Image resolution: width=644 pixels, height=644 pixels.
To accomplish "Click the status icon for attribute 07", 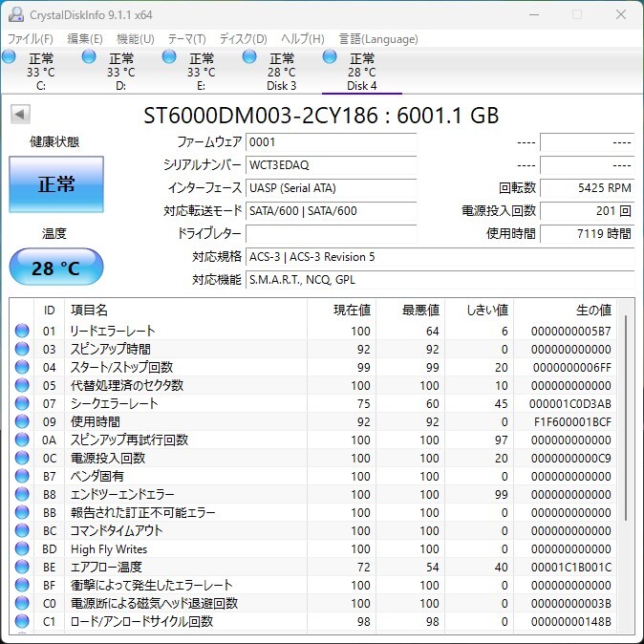I will [x=22, y=403].
